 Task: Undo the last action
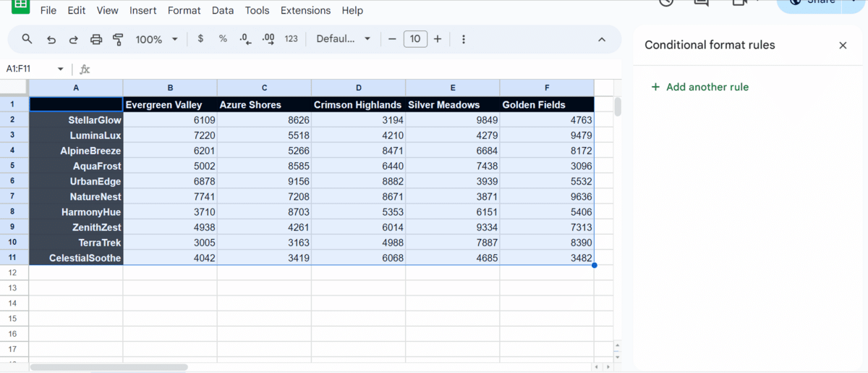[x=51, y=39]
